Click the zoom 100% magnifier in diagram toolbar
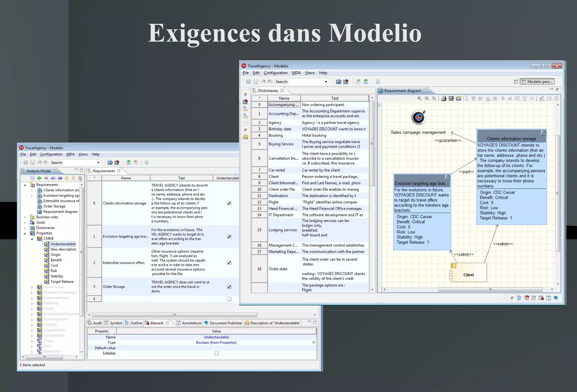This screenshot has width=577, height=392. (427, 98)
